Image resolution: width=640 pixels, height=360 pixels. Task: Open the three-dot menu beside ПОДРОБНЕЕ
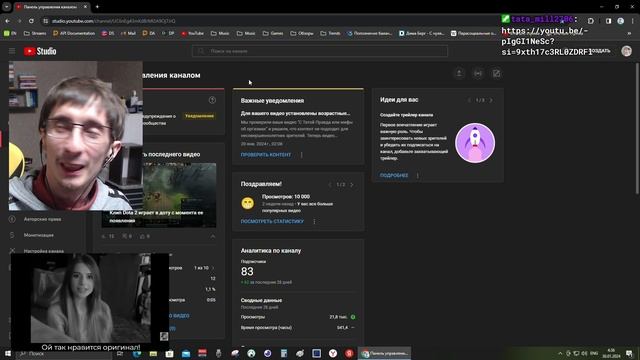[x=417, y=175]
